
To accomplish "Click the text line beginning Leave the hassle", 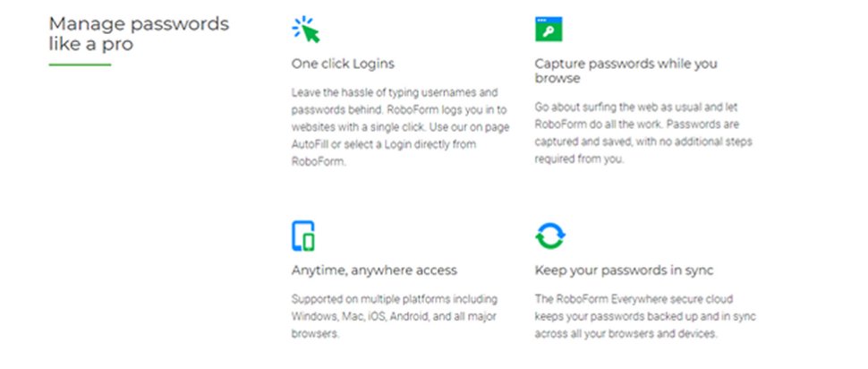I will [395, 92].
